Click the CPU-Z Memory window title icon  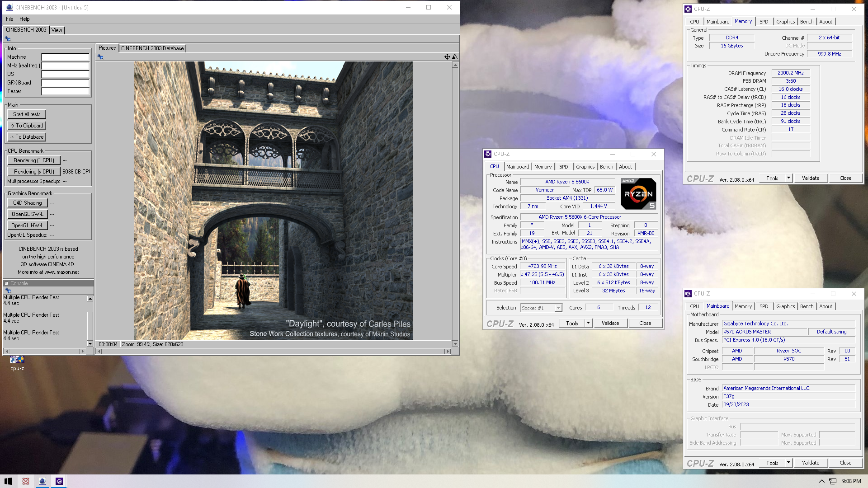click(x=688, y=9)
